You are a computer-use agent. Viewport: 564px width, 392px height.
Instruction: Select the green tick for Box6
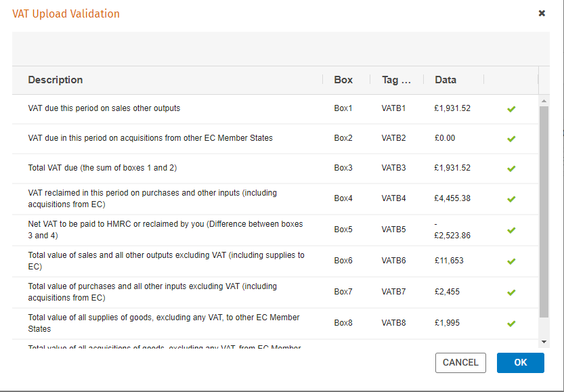point(511,261)
